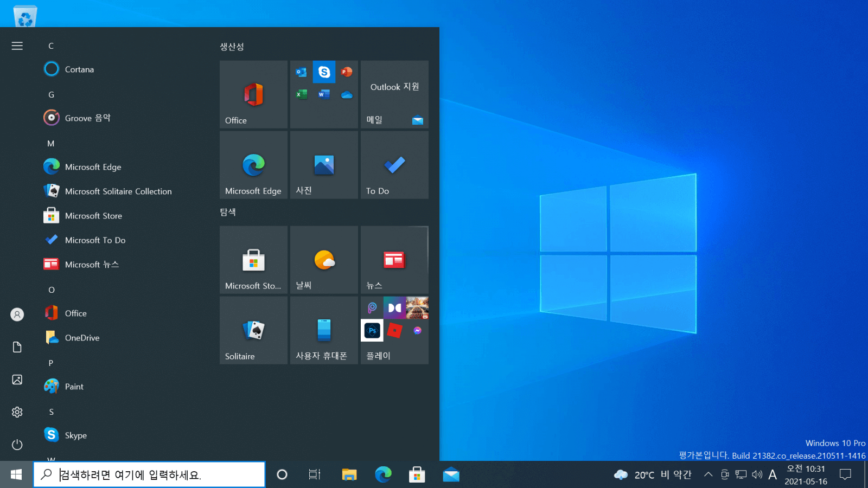Open the weather widget 20°C
Screen dimensions: 868x488
(x=653, y=474)
